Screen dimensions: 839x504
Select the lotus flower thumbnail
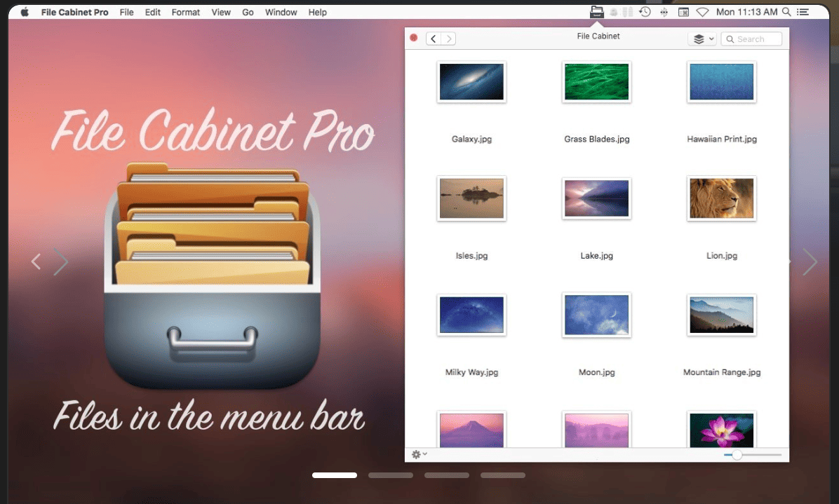point(722,430)
